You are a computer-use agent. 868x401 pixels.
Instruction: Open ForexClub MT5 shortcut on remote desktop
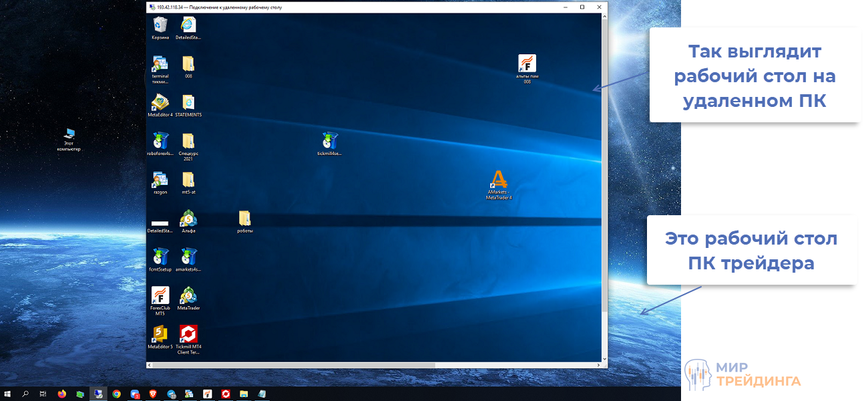coord(160,295)
